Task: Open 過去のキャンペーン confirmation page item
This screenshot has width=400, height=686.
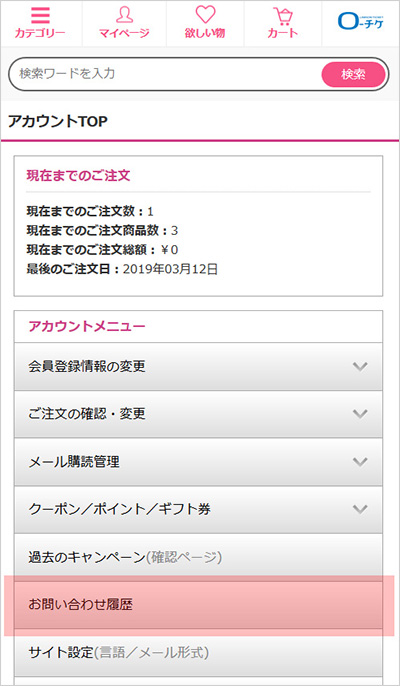Action: (198, 557)
